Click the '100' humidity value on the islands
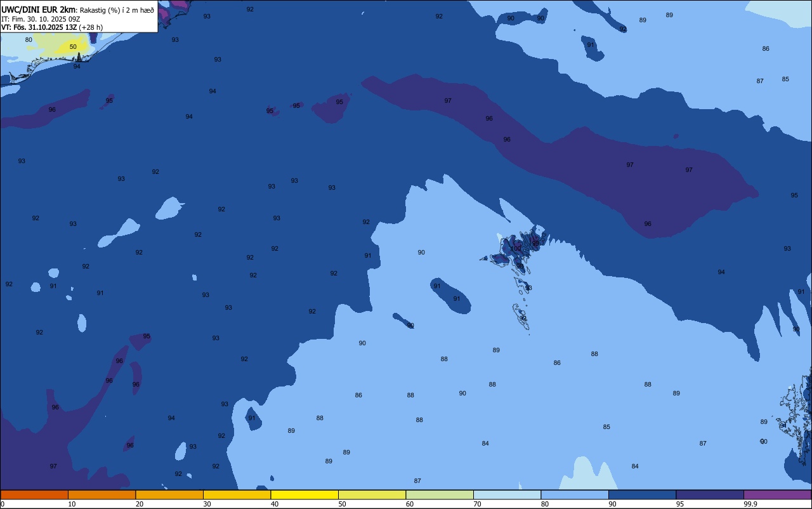The height and width of the screenshot is (509, 812). [516, 249]
